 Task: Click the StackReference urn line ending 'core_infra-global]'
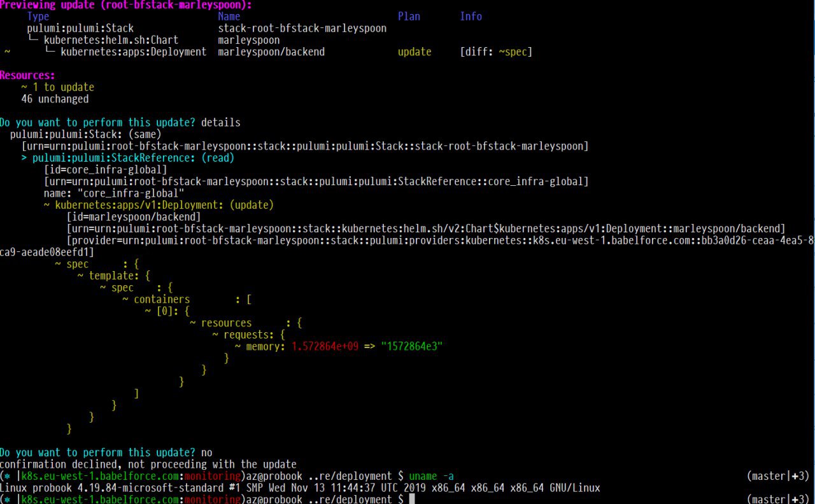316,181
